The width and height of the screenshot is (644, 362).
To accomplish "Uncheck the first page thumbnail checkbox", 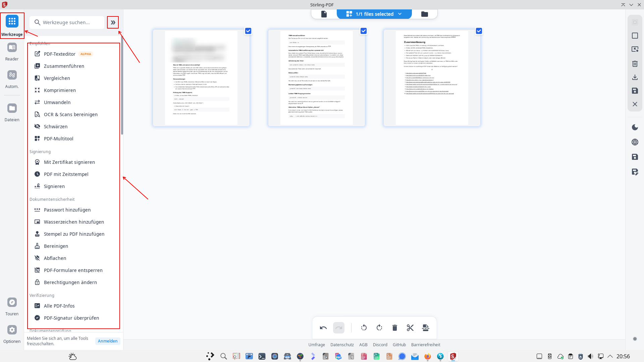I will tap(248, 31).
